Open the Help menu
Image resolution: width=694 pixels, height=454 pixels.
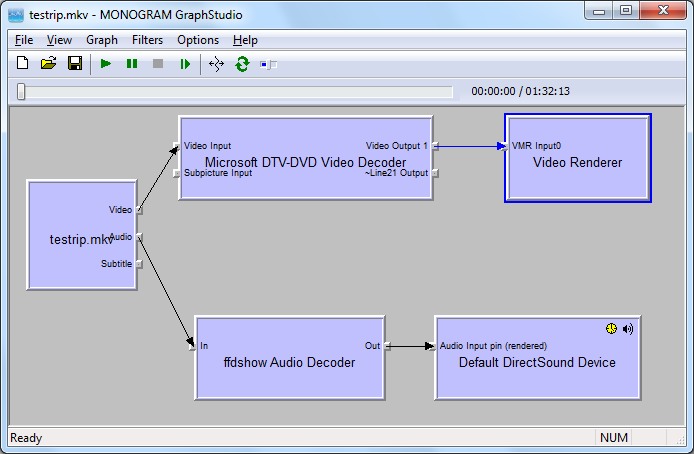point(245,40)
